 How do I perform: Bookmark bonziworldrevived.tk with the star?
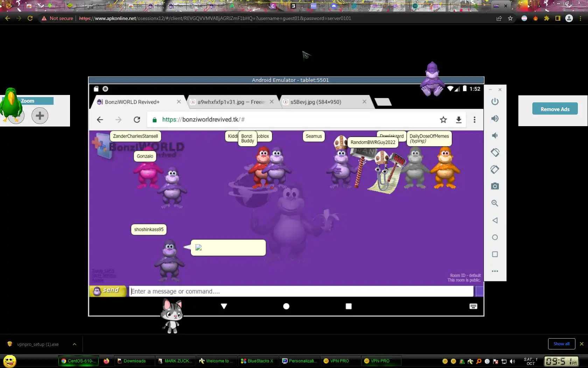[x=443, y=120]
